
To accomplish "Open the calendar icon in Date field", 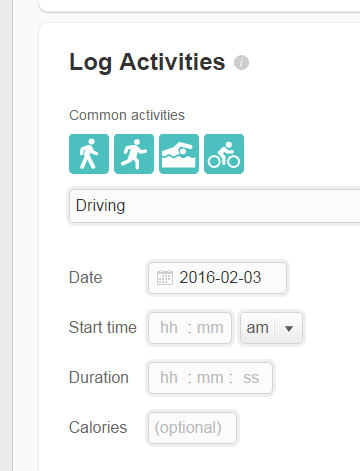I will (165, 278).
